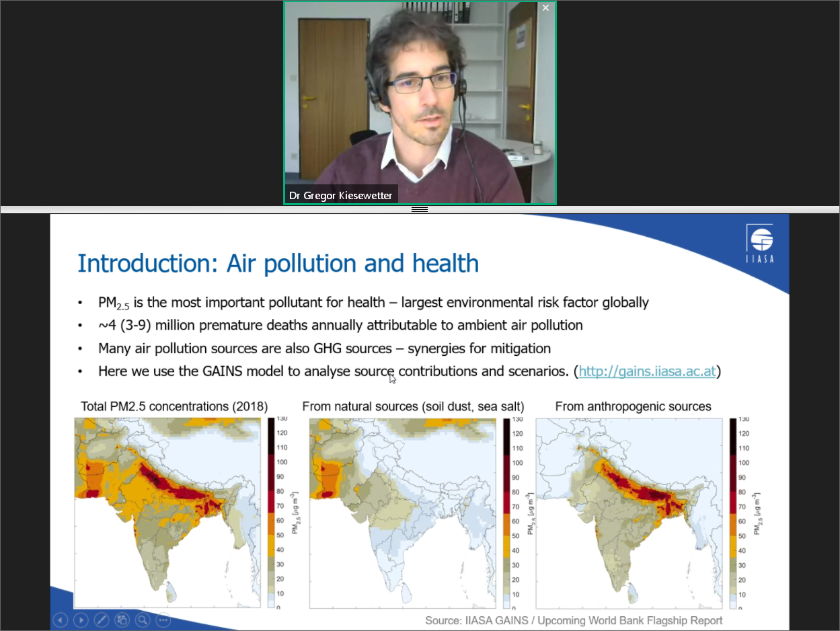Grab the divider handle between video and slide
Screen dimensions: 840x631
point(420,210)
